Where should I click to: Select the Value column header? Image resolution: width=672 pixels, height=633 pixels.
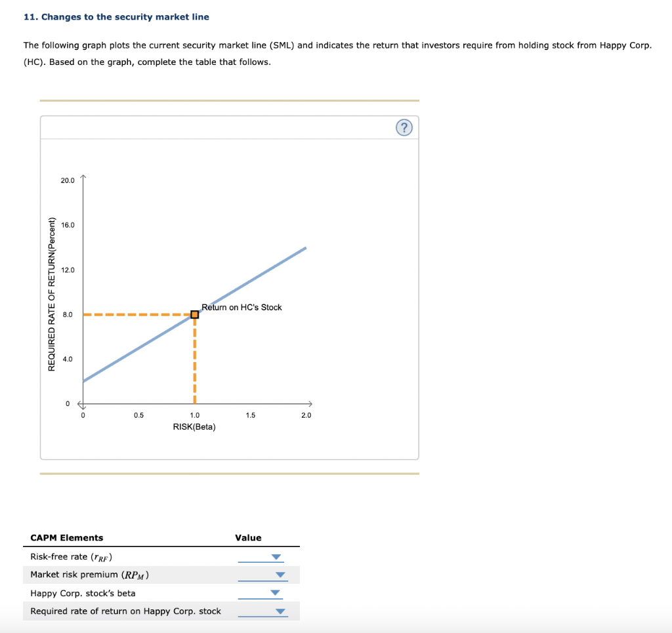tap(247, 537)
